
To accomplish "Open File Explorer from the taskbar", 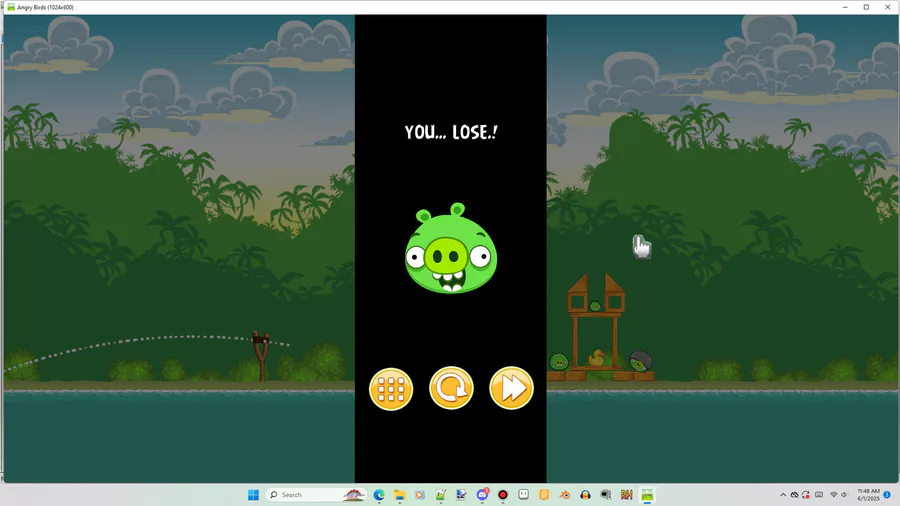I will pyautogui.click(x=399, y=495).
